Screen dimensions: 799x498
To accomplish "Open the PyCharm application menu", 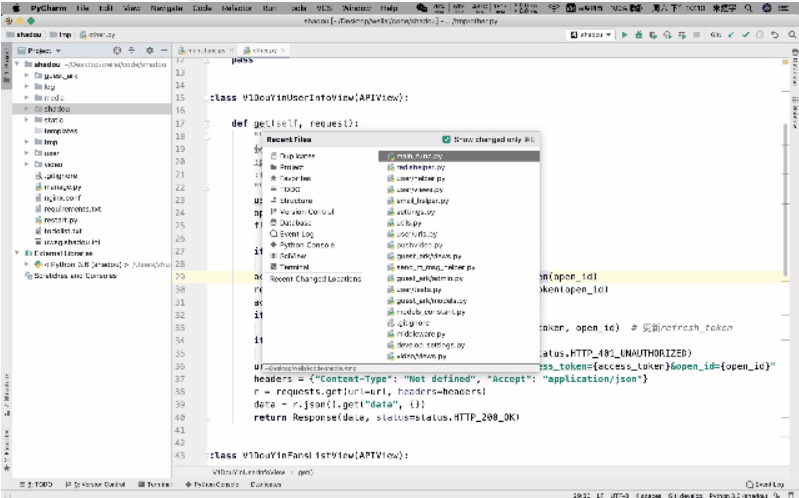I will tap(47, 8).
